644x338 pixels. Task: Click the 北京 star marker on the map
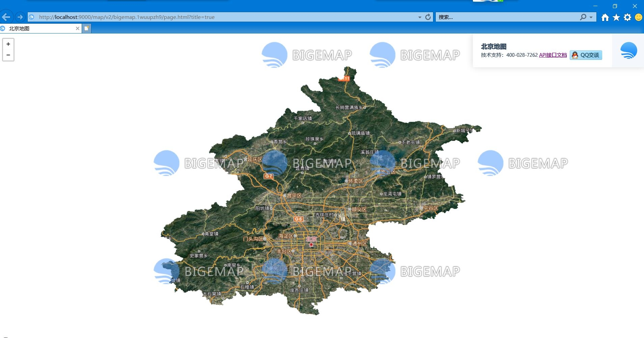click(311, 244)
